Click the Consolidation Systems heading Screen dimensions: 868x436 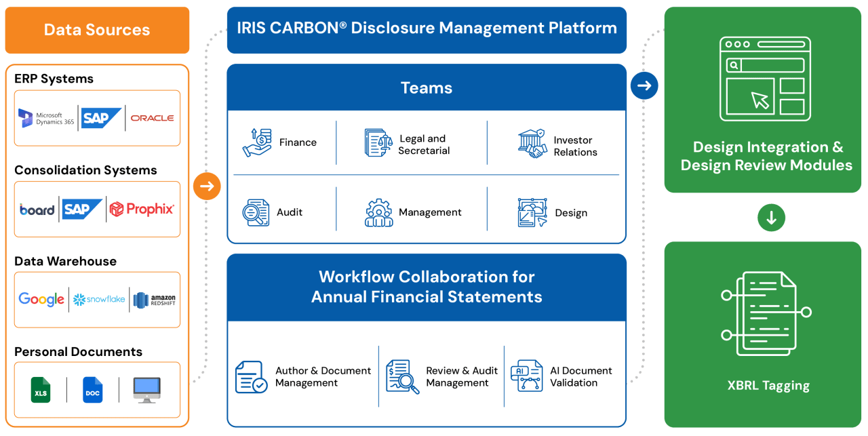(x=85, y=170)
